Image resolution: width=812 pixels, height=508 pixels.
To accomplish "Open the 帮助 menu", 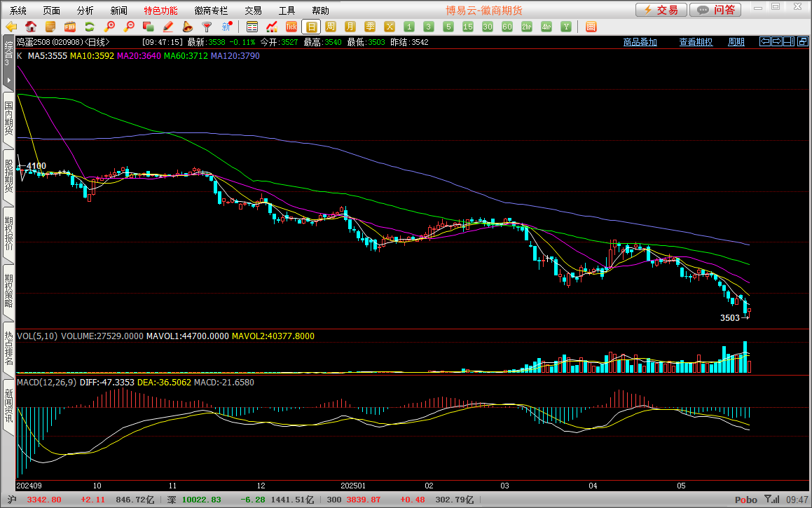I will (x=321, y=11).
